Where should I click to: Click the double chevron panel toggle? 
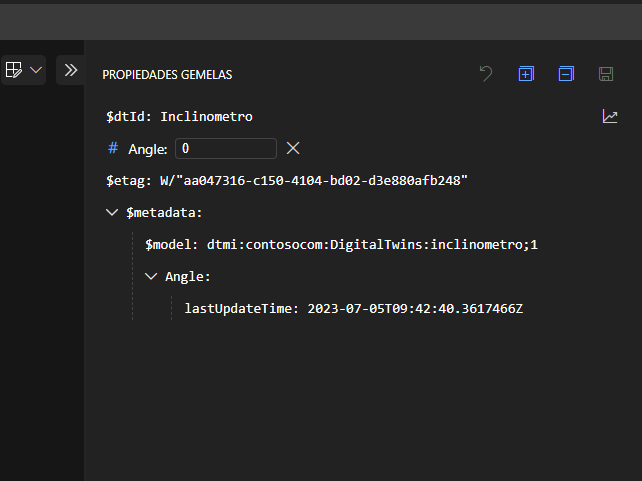[71, 70]
